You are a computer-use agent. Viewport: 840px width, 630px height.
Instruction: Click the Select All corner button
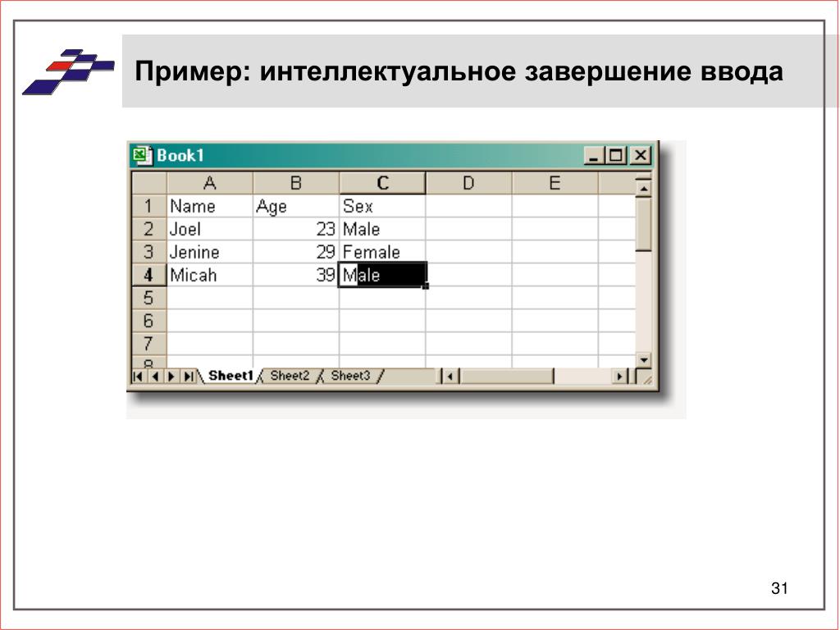pyautogui.click(x=149, y=183)
